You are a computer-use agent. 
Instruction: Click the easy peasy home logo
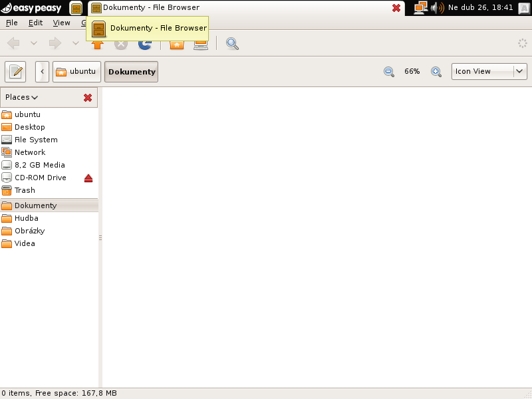pos(31,7)
